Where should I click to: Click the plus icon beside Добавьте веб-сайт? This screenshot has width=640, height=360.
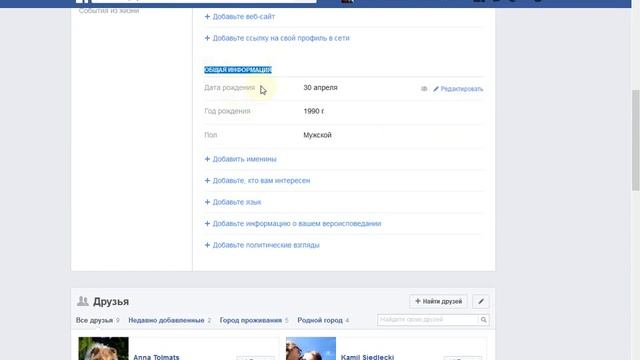[207, 16]
